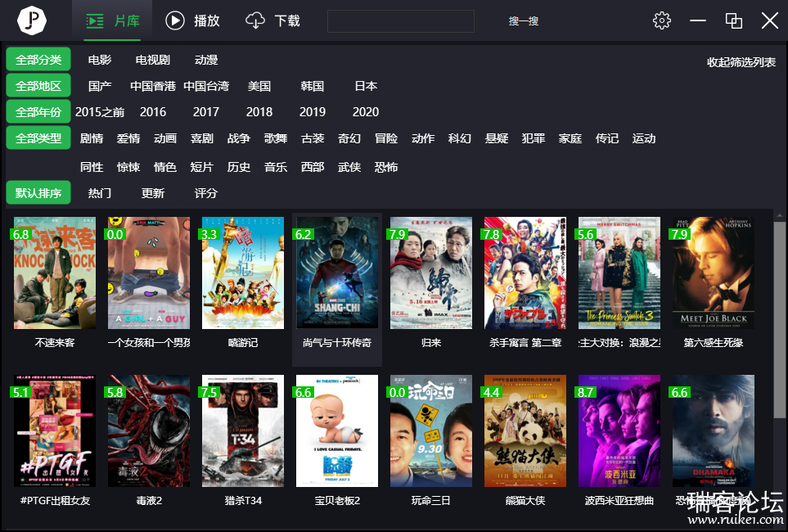Click the app logo icon
This screenshot has height=532, width=788.
pyautogui.click(x=32, y=20)
